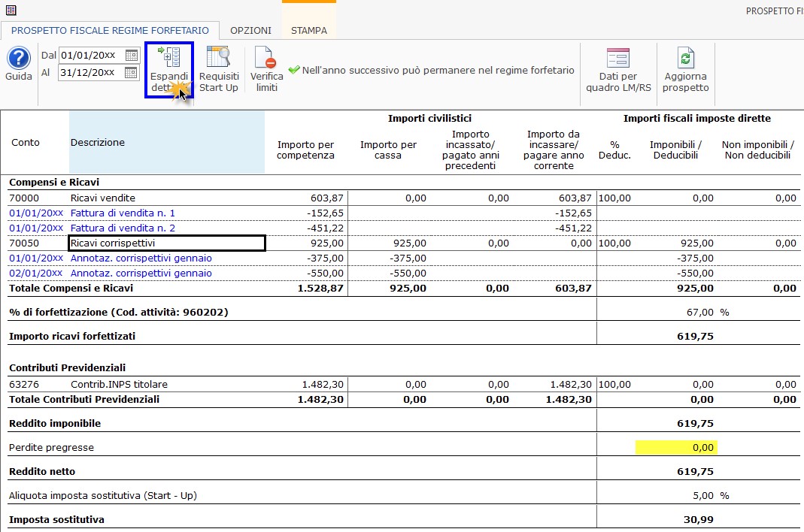Open Requisiti Start Up

pos(219,70)
